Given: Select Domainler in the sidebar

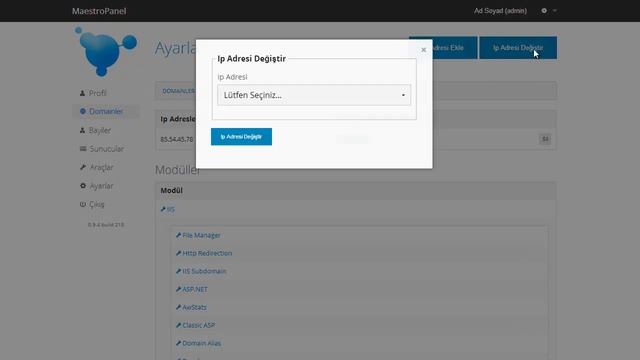Looking at the screenshot, I should [106, 111].
